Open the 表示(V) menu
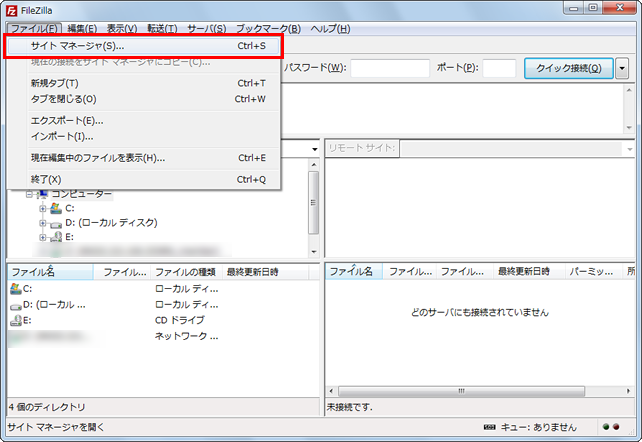The image size is (642, 442). [x=122, y=29]
